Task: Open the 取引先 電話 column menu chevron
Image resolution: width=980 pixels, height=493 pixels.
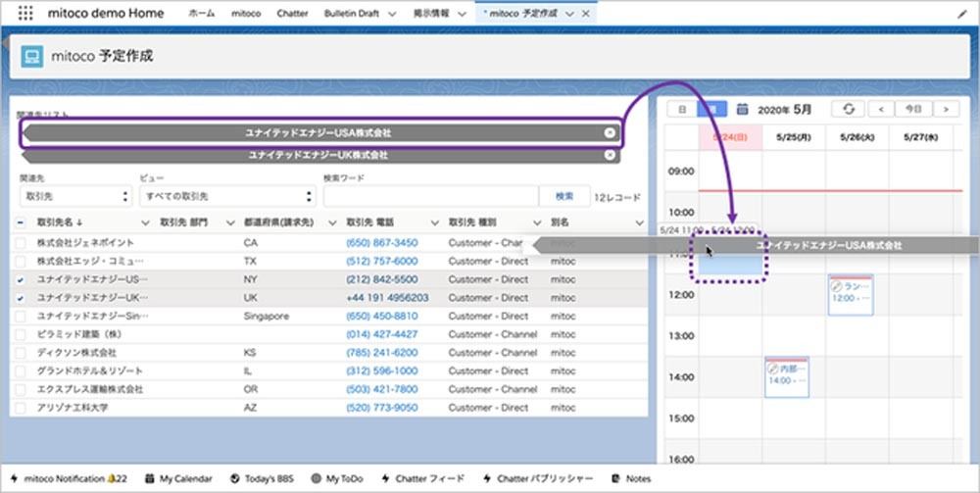Action: 434,222
